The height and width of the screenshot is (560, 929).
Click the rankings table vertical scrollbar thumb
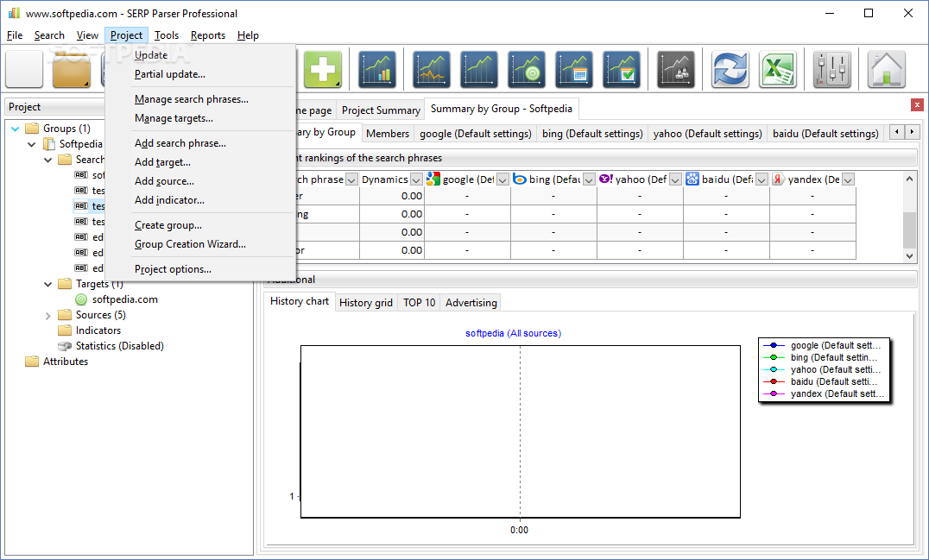pos(909,230)
